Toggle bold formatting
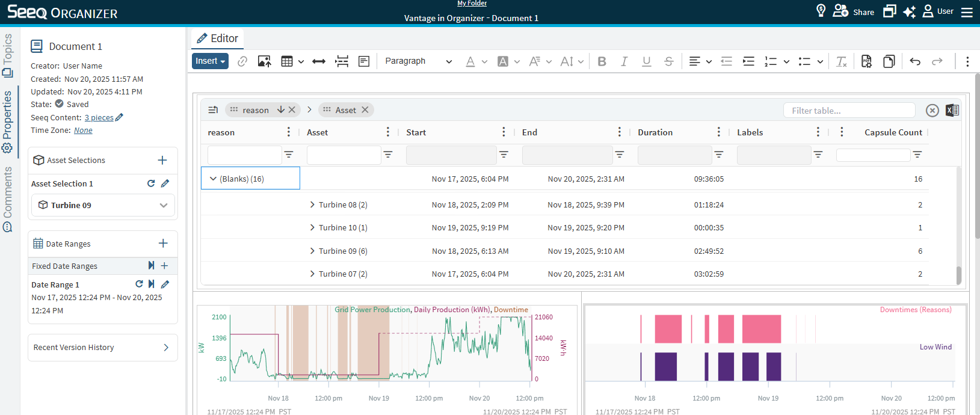 click(602, 61)
